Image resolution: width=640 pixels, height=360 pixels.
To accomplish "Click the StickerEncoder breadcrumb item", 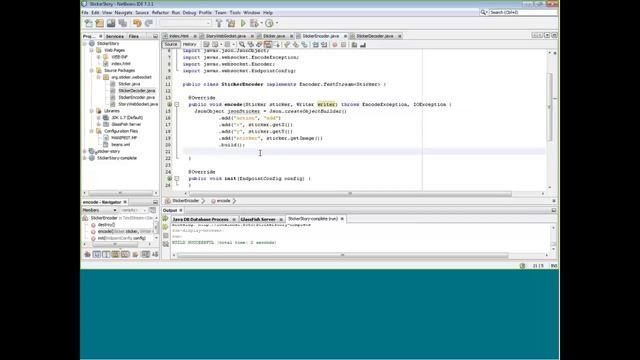I will click(x=185, y=201).
